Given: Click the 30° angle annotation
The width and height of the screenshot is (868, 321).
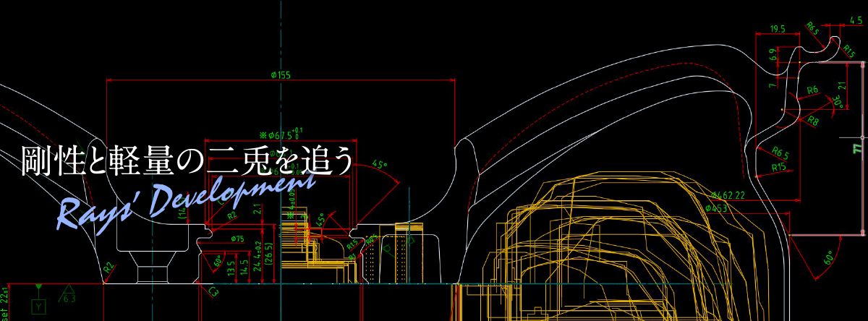Looking at the screenshot, I should click(x=838, y=103).
